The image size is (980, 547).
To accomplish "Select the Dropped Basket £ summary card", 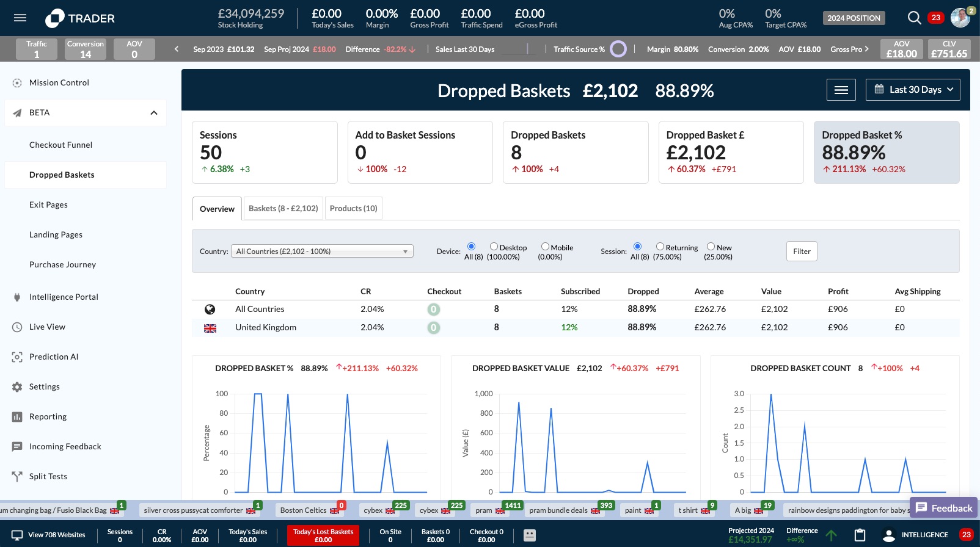I will coord(731,152).
